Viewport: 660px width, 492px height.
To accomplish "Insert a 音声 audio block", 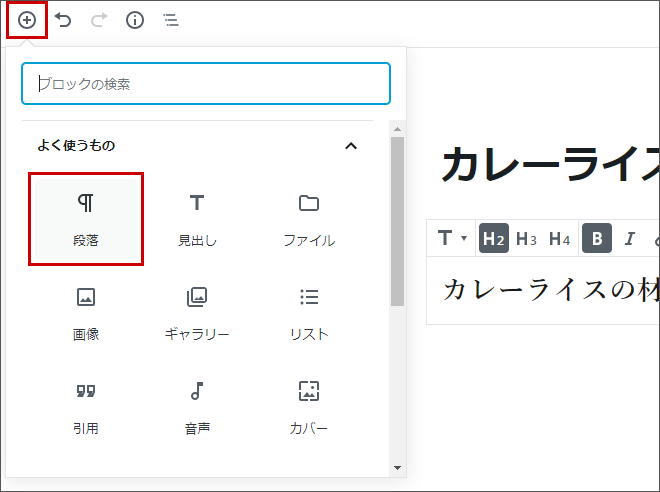I will coord(197,407).
